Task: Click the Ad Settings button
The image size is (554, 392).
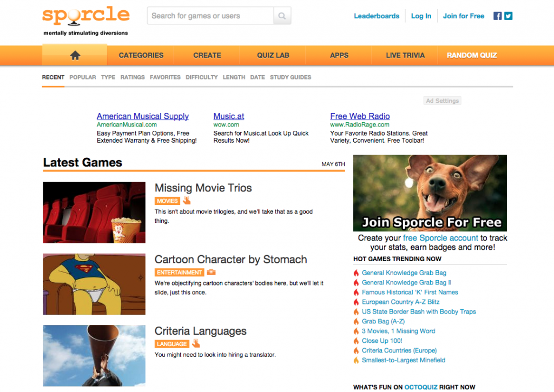Action: pyautogui.click(x=443, y=101)
